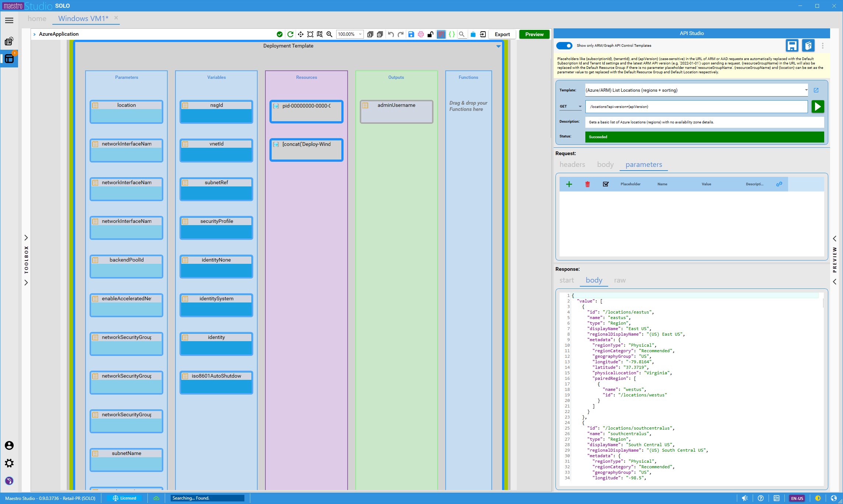
Task: Print the diagram with pink printer icon
Action: [x=421, y=34]
